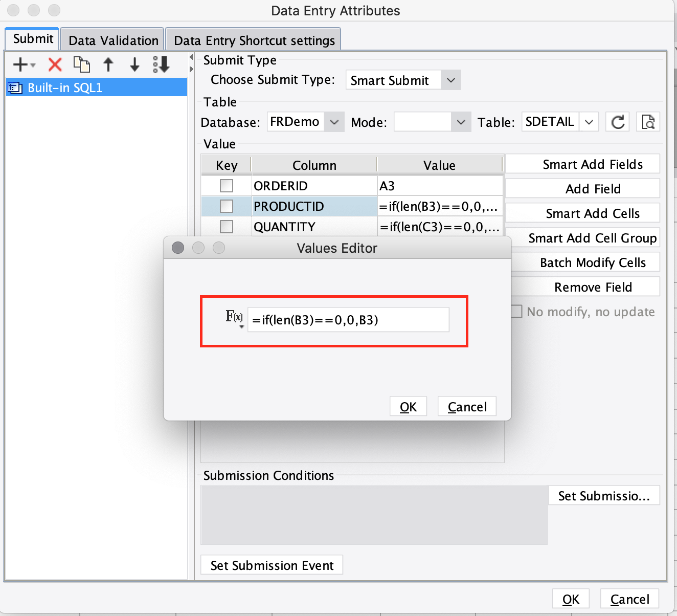Move the item down with the down arrow
The height and width of the screenshot is (616, 677).
coord(134,64)
